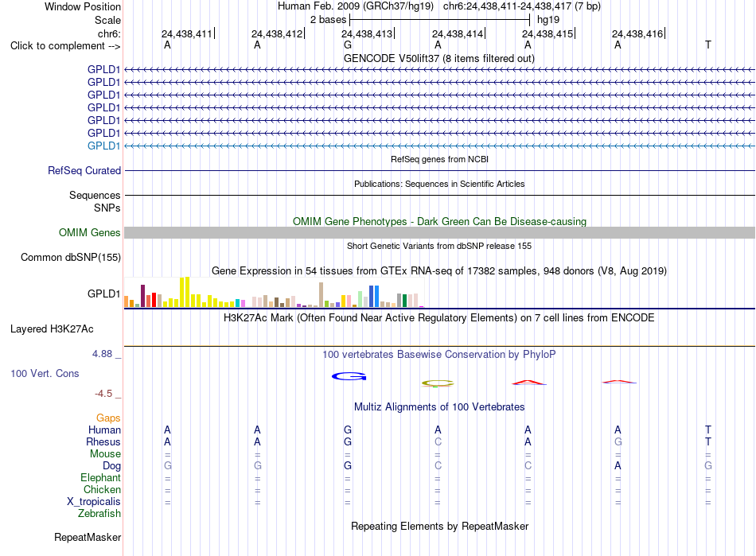Screen dimensions: 756x556
Task: Click the 'Click to complement -->' text
Action: point(65,46)
